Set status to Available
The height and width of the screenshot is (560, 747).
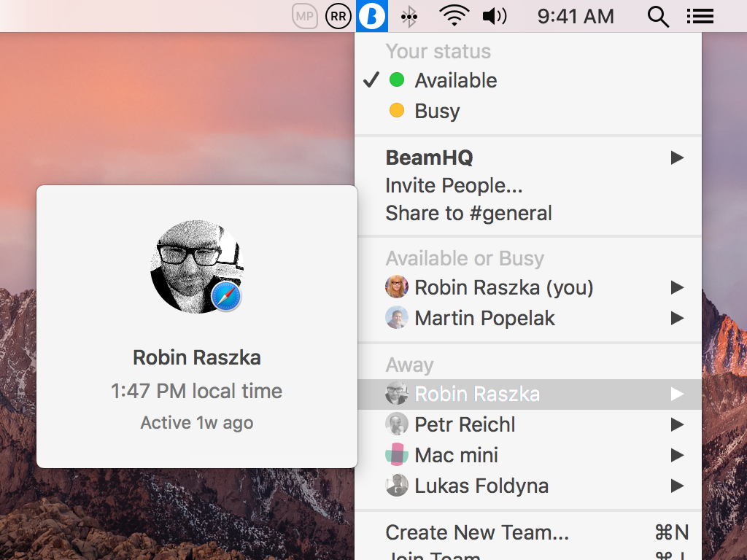[x=528, y=80]
